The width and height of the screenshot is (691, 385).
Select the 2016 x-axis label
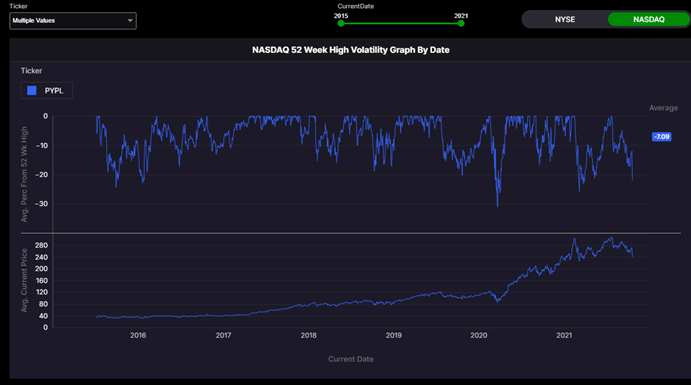pos(138,335)
